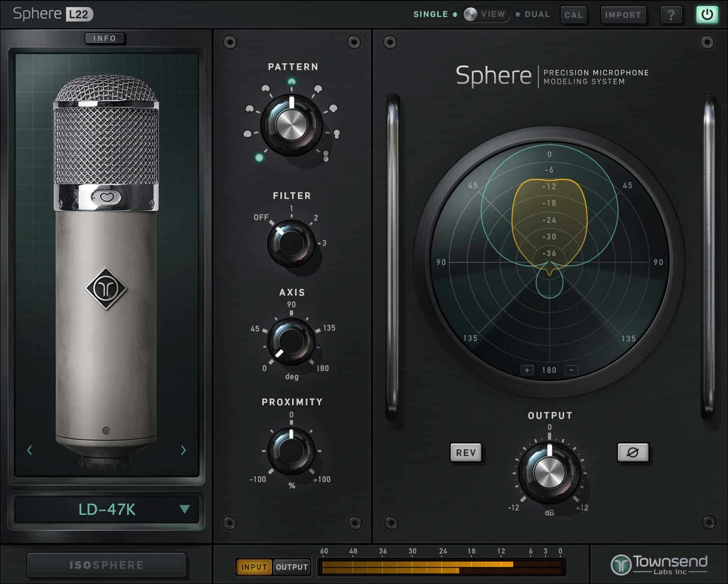Screen dimensions: 728x584
Task: Select the supercardioid pattern icon on right
Action: pyautogui.click(x=333, y=108)
